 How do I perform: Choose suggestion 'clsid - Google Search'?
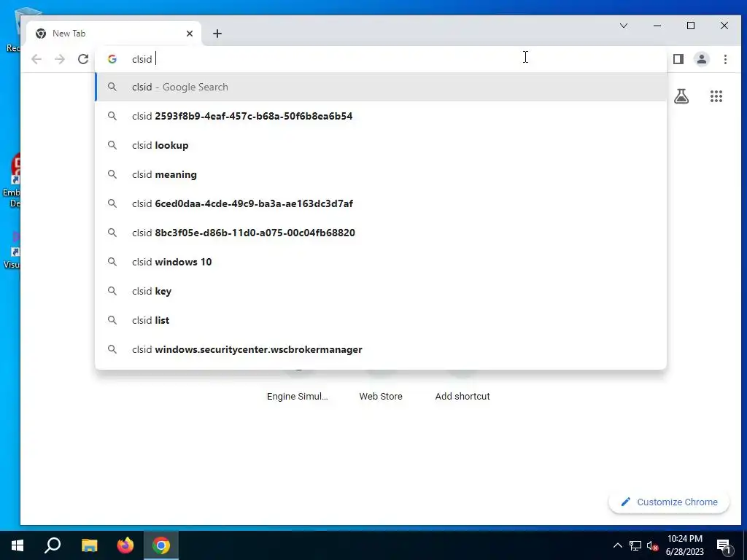(x=381, y=87)
